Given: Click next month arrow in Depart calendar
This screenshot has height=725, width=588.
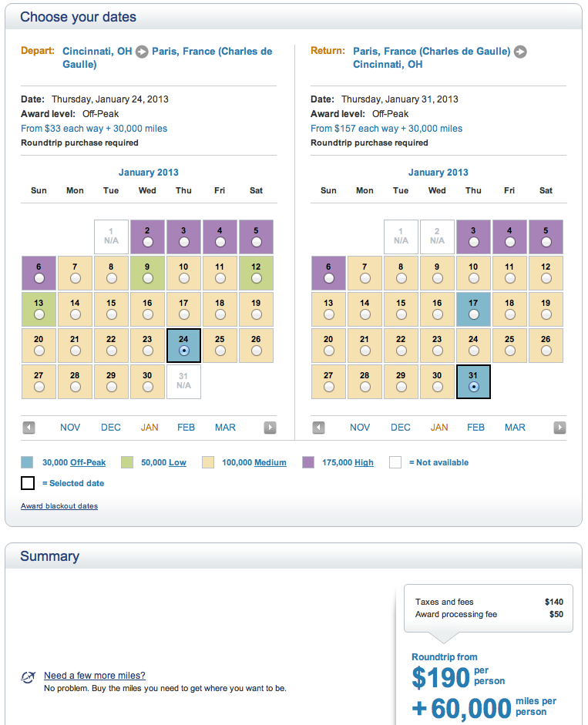Looking at the screenshot, I should 270,428.
